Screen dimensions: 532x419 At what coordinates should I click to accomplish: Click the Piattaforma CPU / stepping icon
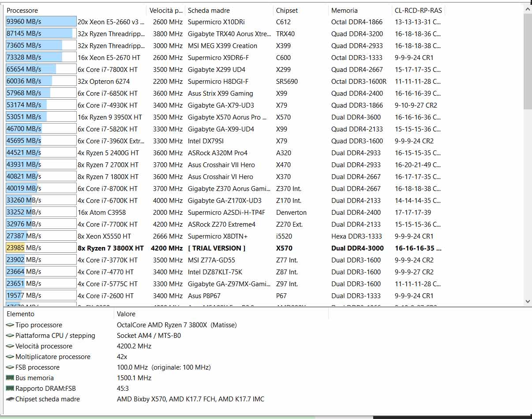point(10,336)
